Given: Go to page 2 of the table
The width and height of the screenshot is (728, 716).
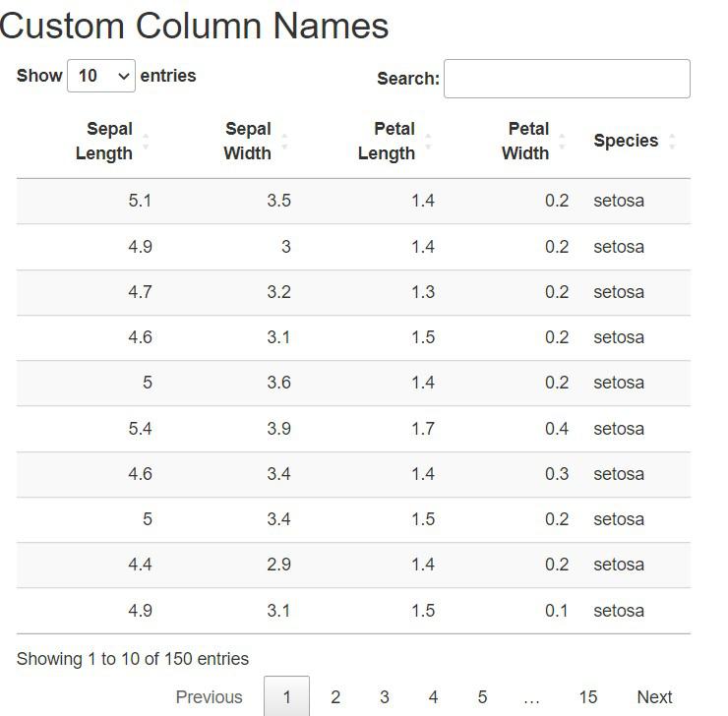Looking at the screenshot, I should click(x=335, y=696).
